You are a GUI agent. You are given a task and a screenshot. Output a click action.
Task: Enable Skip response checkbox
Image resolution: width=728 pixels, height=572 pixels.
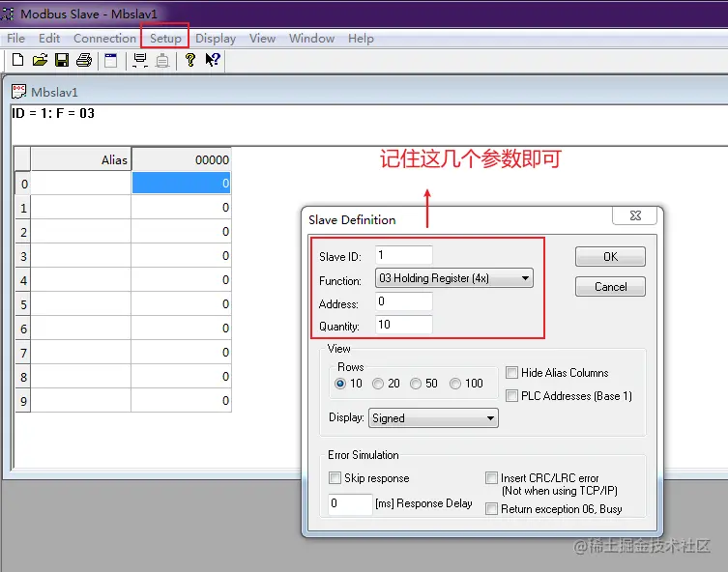click(335, 478)
